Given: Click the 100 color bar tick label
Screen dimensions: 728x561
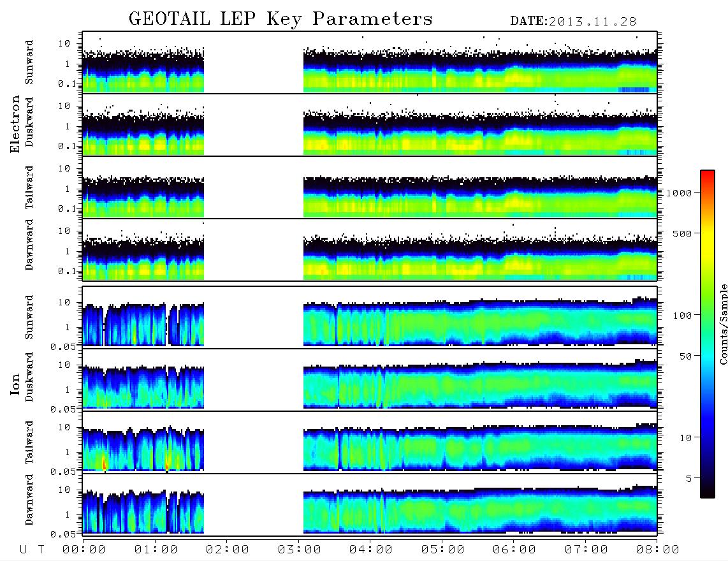Looking at the screenshot, I should (683, 316).
